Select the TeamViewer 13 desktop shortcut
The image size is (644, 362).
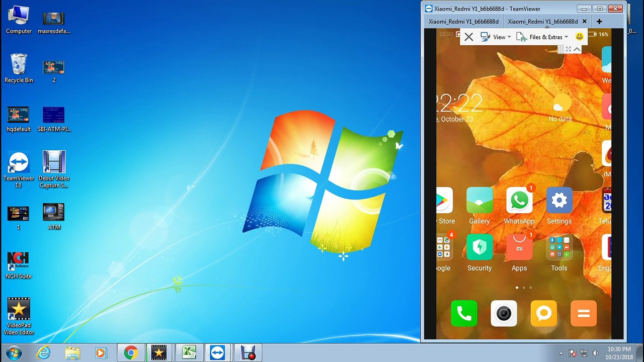pos(19,170)
